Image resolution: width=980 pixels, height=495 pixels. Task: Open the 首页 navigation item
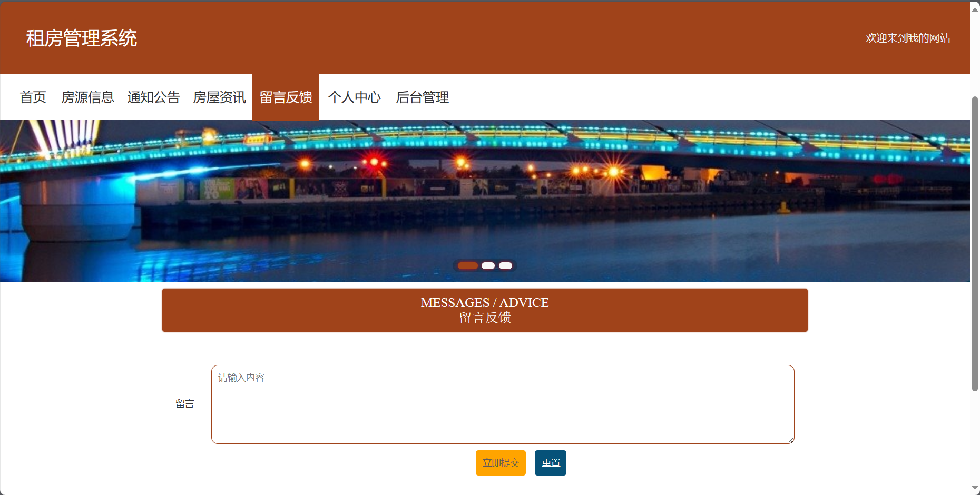[33, 97]
